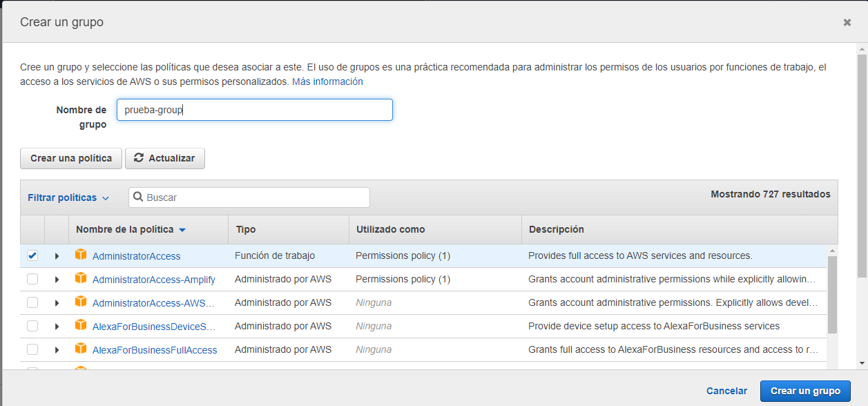Enable the AlexaForBusinessFullAccess checkbox
Screen dimensions: 868x406
point(32,349)
